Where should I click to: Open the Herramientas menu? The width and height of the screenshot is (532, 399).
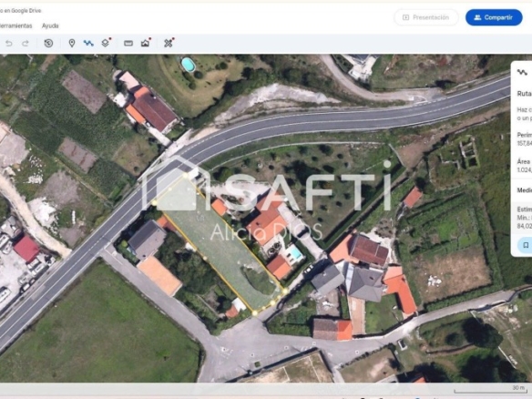(x=15, y=26)
